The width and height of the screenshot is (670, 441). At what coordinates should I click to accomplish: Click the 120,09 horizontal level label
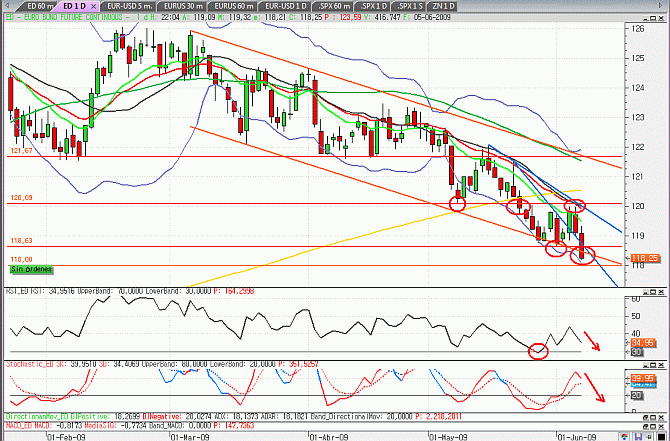pos(21,198)
